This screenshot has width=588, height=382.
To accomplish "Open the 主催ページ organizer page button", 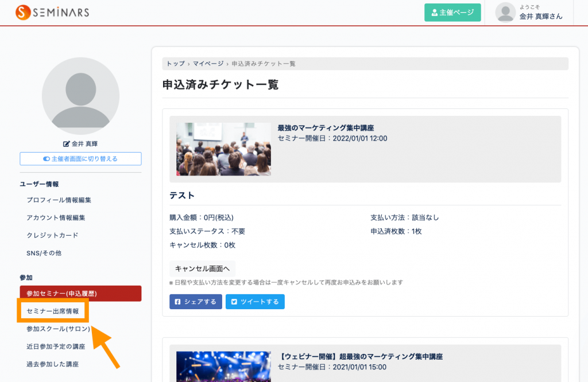I will coord(452,13).
